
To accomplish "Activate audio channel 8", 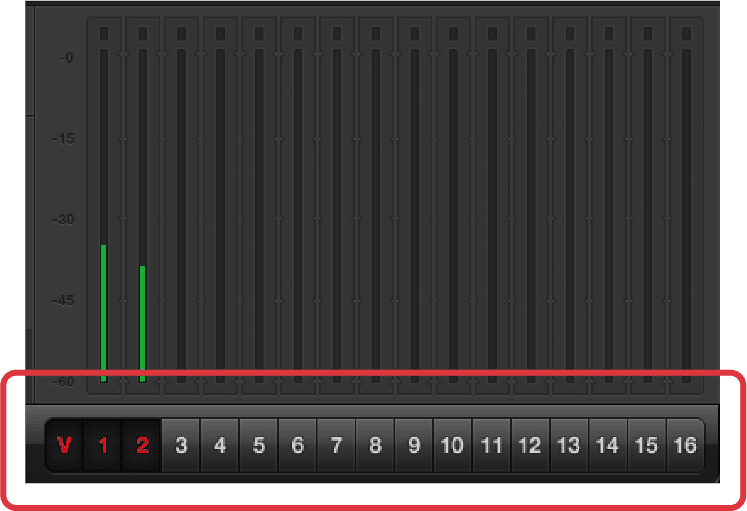I will click(x=375, y=445).
